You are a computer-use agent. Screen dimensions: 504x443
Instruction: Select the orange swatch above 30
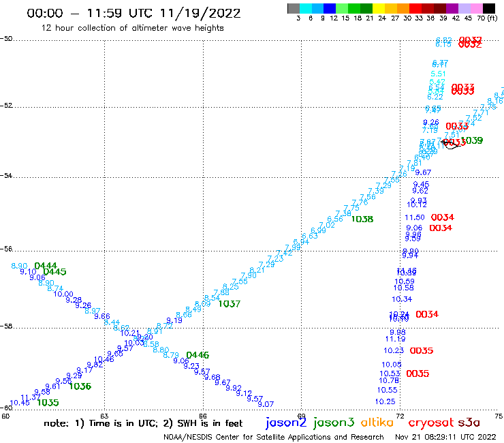[x=403, y=8]
